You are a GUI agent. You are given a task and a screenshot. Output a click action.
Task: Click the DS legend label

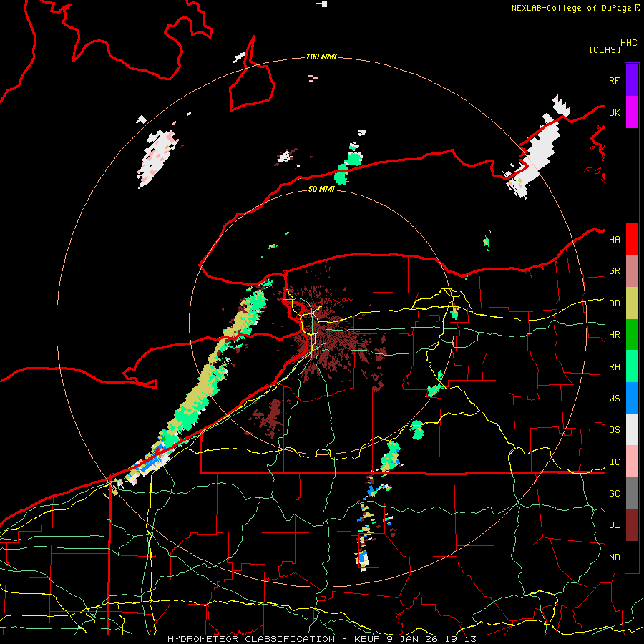click(x=614, y=429)
